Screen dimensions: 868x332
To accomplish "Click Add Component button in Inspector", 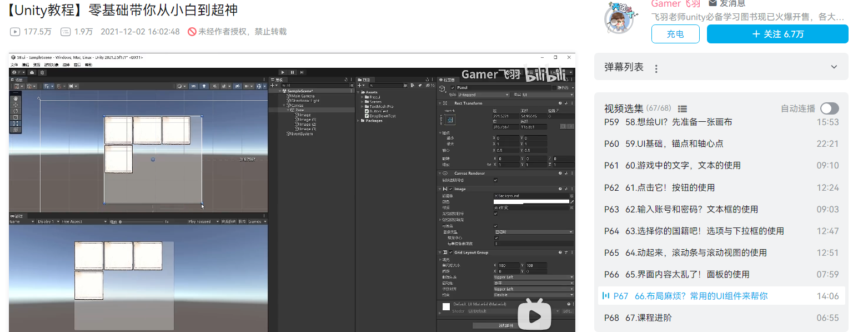I will point(506,326).
